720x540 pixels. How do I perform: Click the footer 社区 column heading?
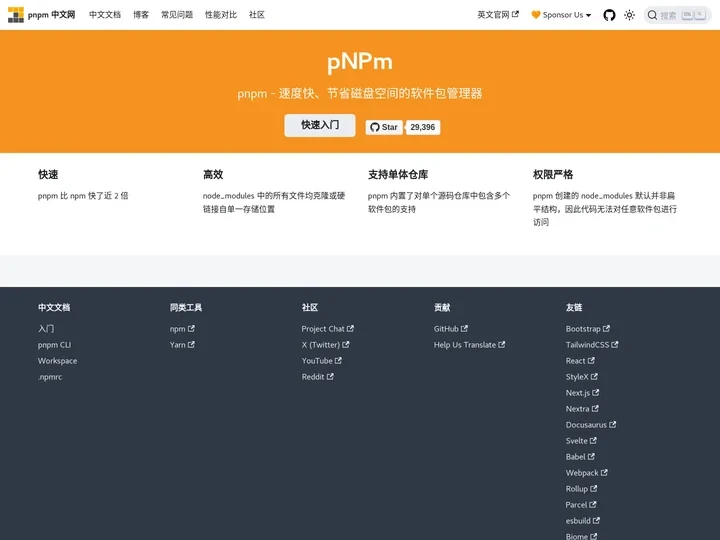pos(309,308)
